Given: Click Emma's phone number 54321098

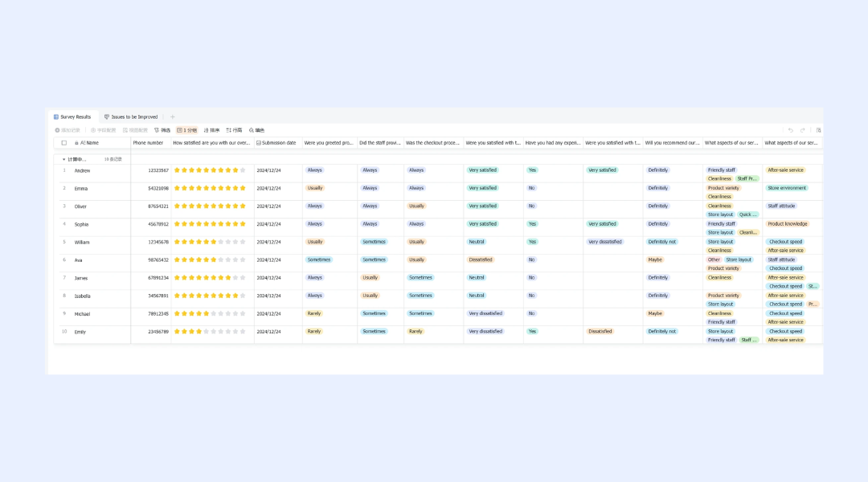Looking at the screenshot, I should click(x=158, y=189).
